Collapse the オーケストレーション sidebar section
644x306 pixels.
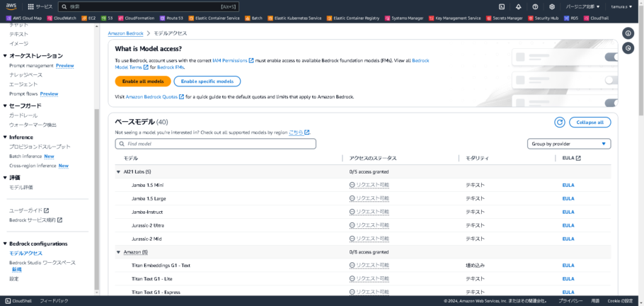coord(5,56)
